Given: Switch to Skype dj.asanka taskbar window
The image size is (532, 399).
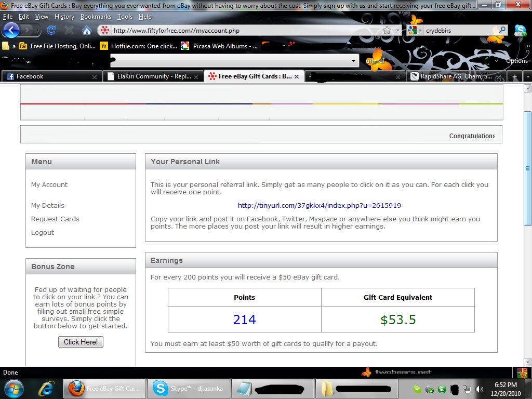Looking at the screenshot, I should pos(188,389).
